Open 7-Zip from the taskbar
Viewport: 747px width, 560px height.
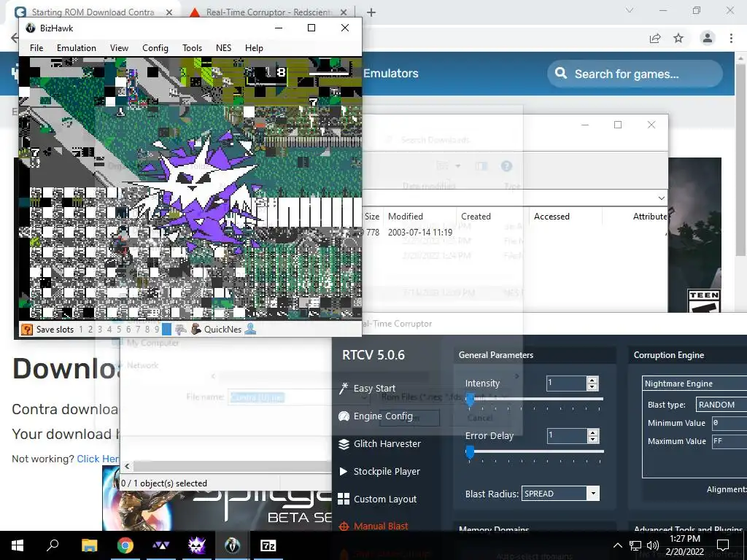268,545
